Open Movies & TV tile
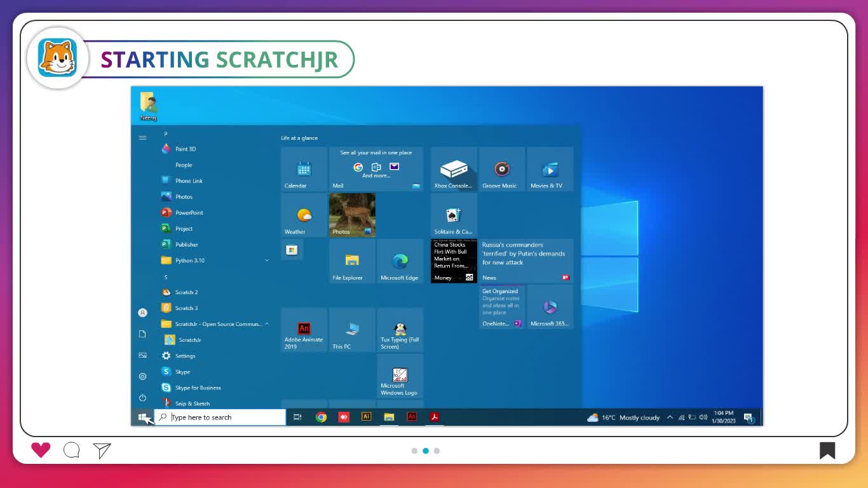 point(550,169)
